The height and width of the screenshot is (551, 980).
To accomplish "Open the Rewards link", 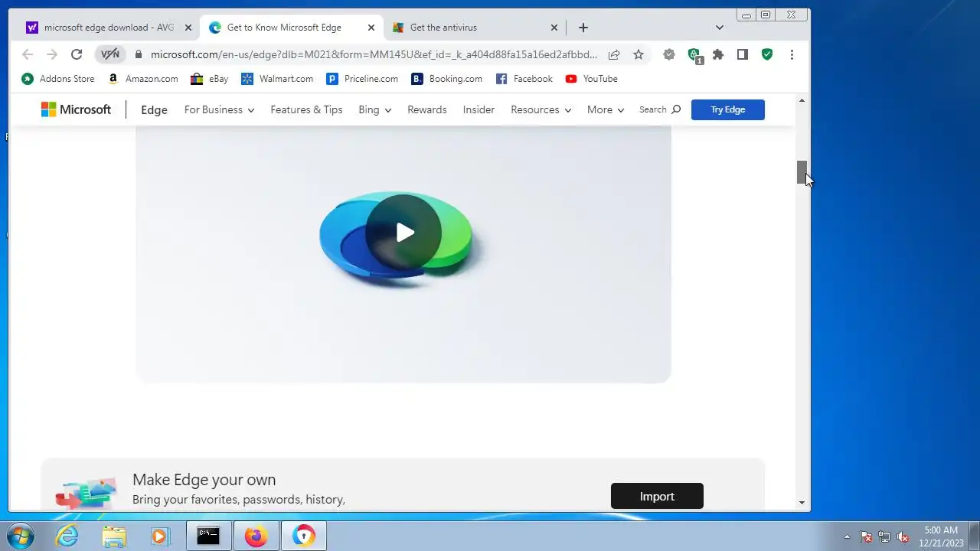I will (427, 109).
